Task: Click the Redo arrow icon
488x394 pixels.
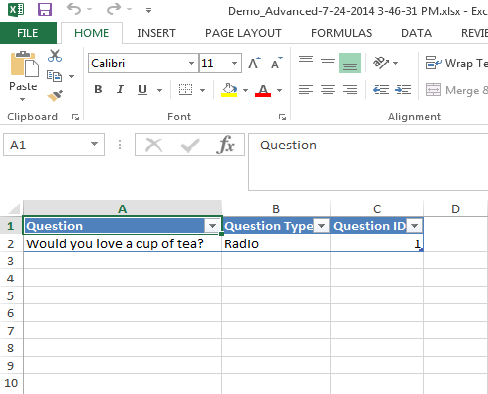Action: point(114,9)
